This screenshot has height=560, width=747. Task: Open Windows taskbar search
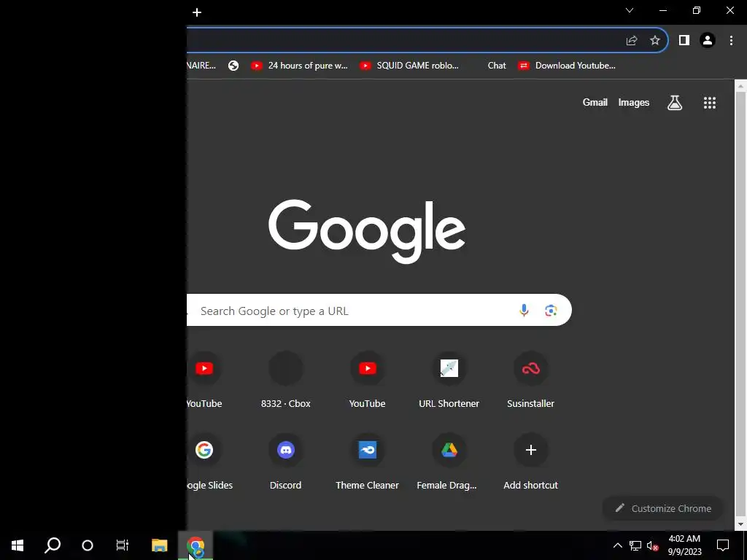pyautogui.click(x=53, y=545)
